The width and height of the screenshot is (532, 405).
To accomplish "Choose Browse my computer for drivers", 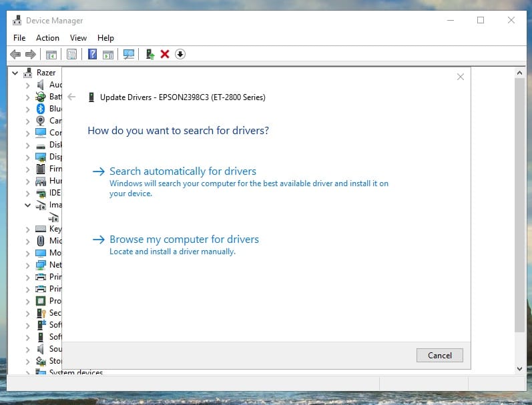I will [184, 240].
